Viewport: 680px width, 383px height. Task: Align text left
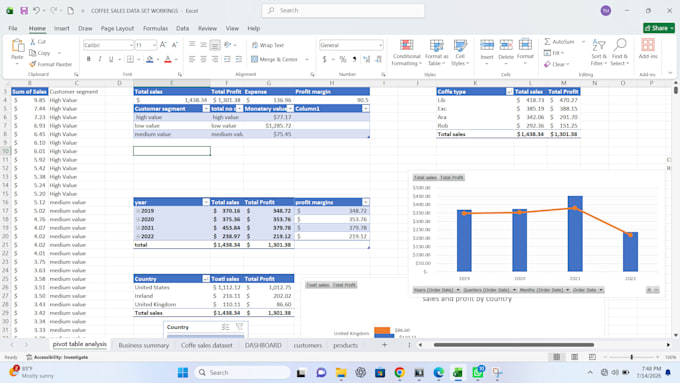192,59
